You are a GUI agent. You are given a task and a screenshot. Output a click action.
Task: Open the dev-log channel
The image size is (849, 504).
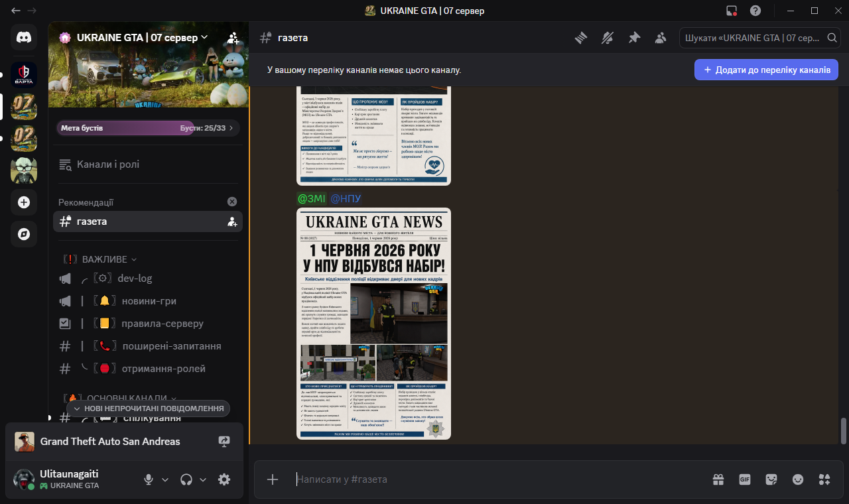pos(147,279)
